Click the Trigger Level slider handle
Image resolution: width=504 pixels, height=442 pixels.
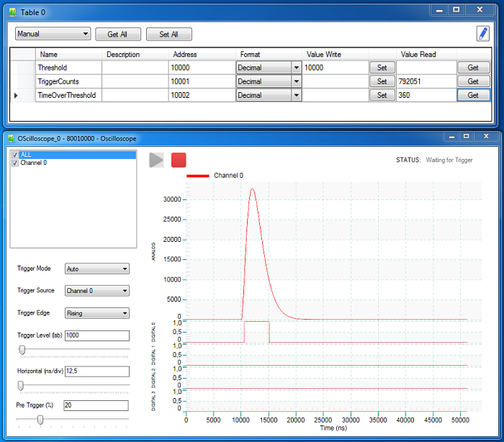tap(22, 350)
